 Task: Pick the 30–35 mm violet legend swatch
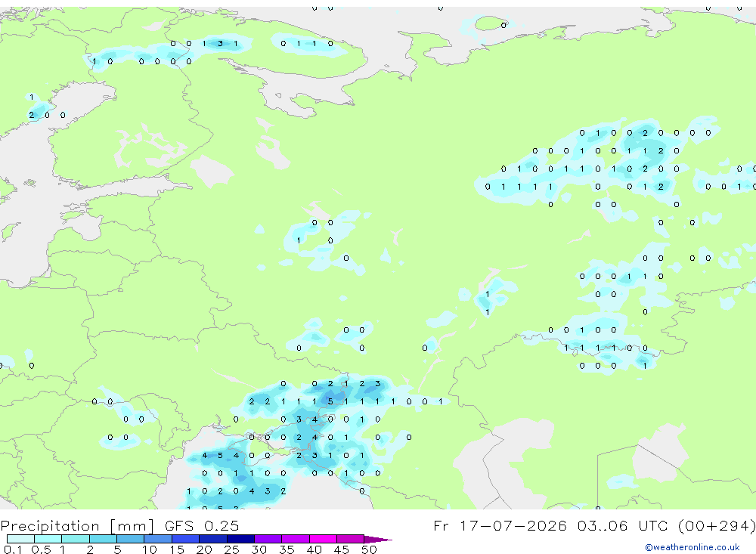pos(268,539)
